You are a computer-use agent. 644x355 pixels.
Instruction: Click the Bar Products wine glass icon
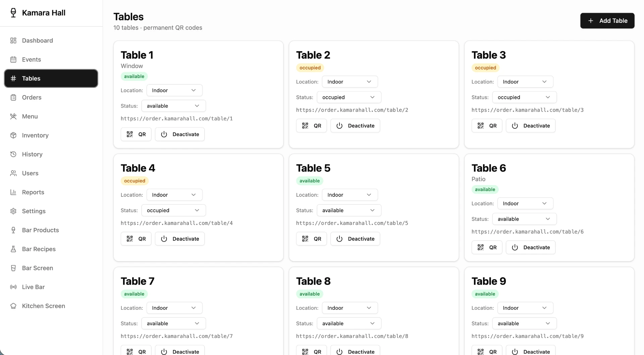click(13, 230)
